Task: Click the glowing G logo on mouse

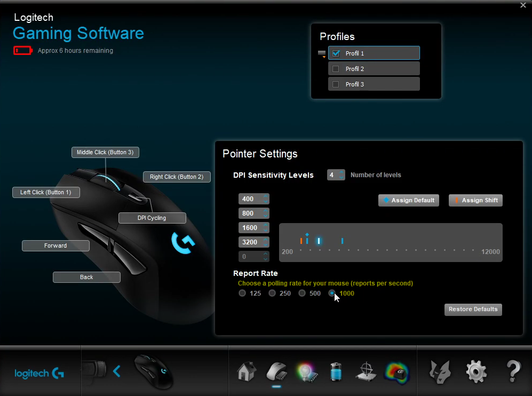Action: [x=183, y=242]
